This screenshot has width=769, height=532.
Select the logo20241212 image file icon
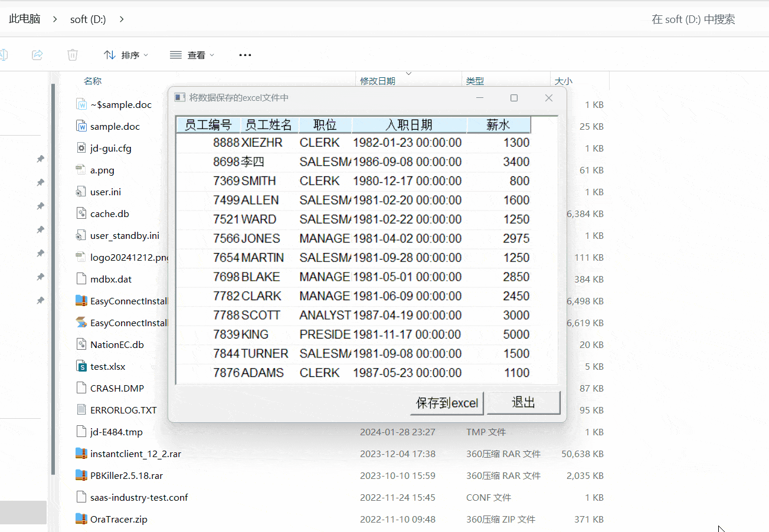pyautogui.click(x=81, y=257)
